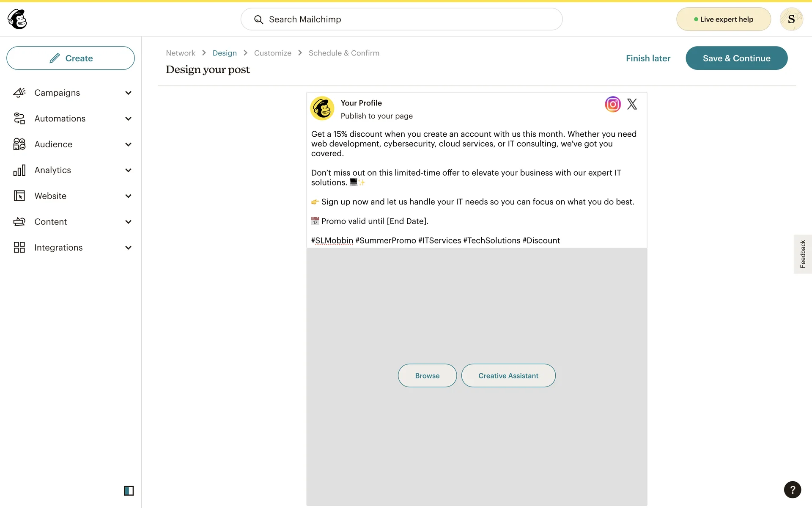Image resolution: width=812 pixels, height=508 pixels.
Task: Expand the Content section chevron
Action: pyautogui.click(x=128, y=222)
